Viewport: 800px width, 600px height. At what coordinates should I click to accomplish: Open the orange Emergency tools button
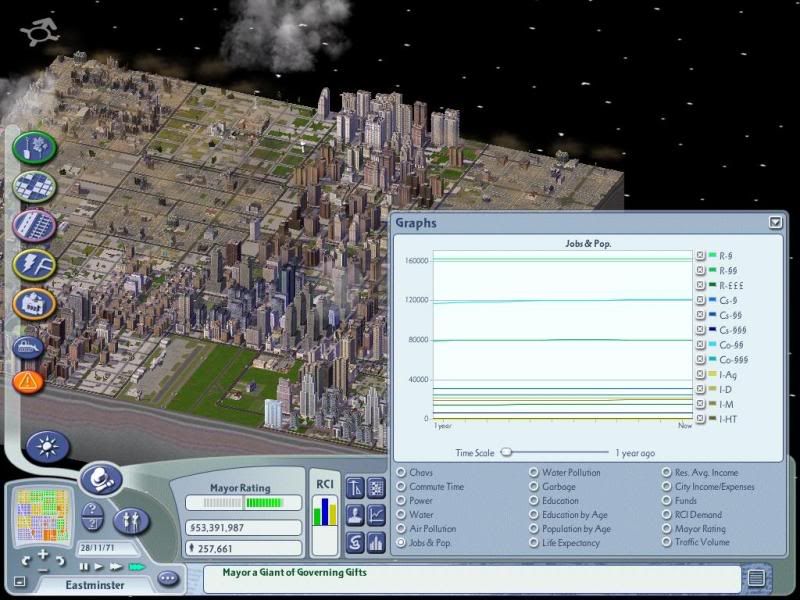click(x=28, y=382)
